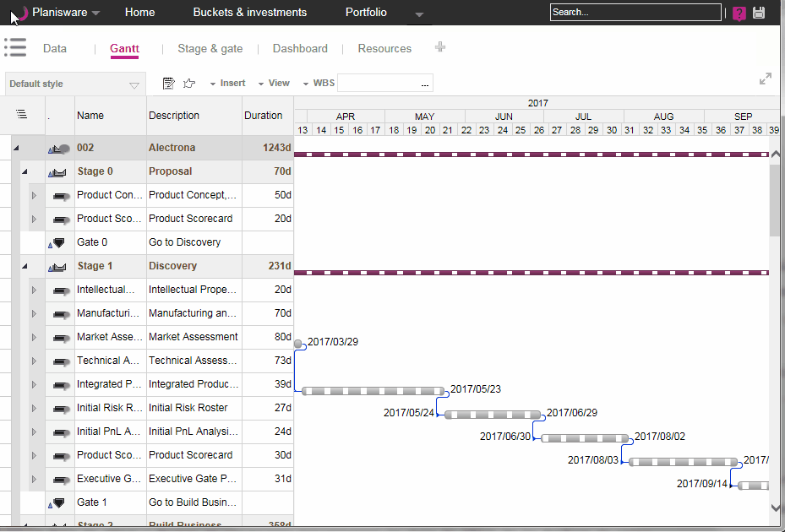This screenshot has width=785, height=532.
Task: Click activity icon of 20d Product Scorecard row
Action: pyautogui.click(x=61, y=220)
